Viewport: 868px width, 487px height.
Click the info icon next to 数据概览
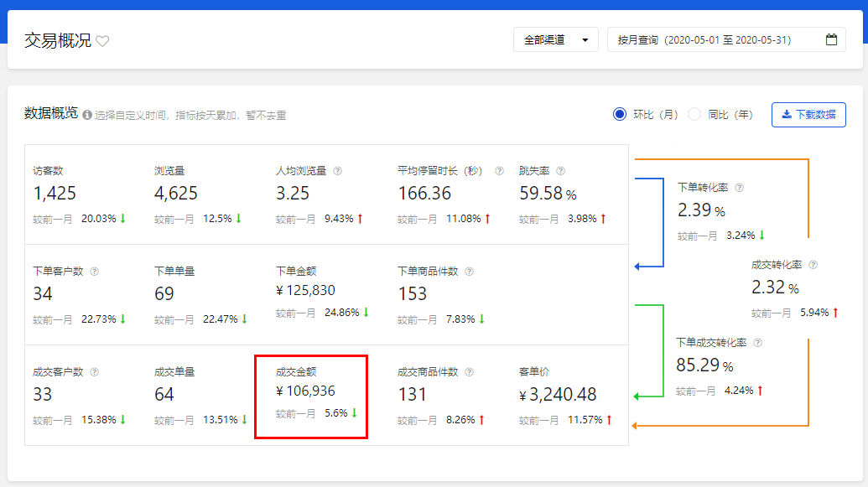click(x=87, y=115)
